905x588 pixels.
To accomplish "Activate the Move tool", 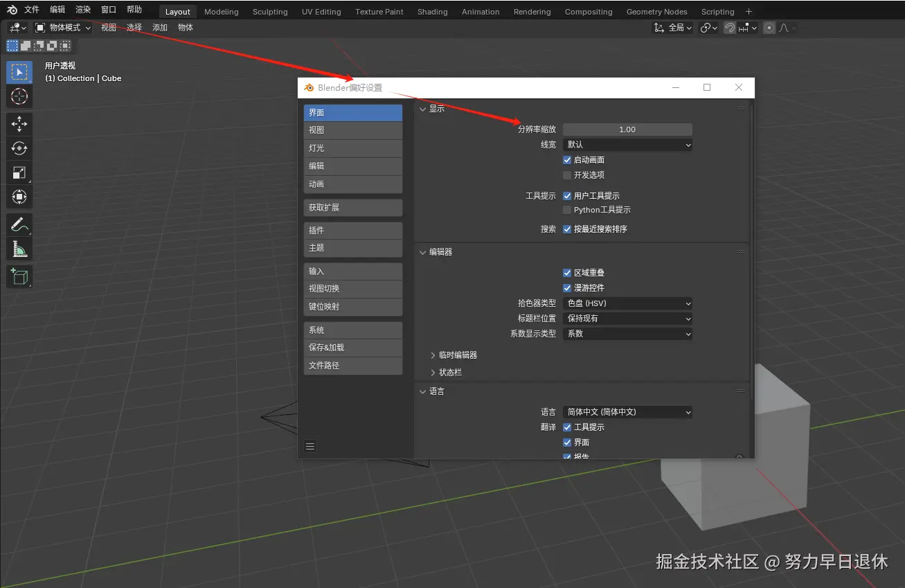I will click(x=19, y=124).
